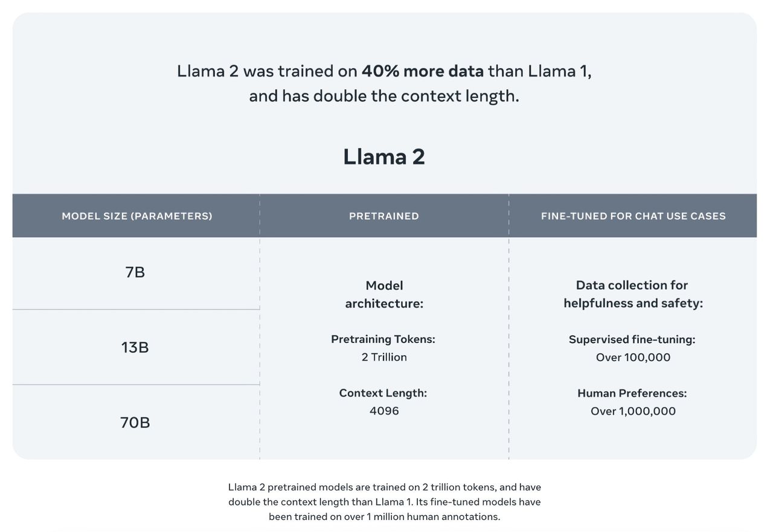Click the "Pretraining Tokens:" label

click(383, 339)
